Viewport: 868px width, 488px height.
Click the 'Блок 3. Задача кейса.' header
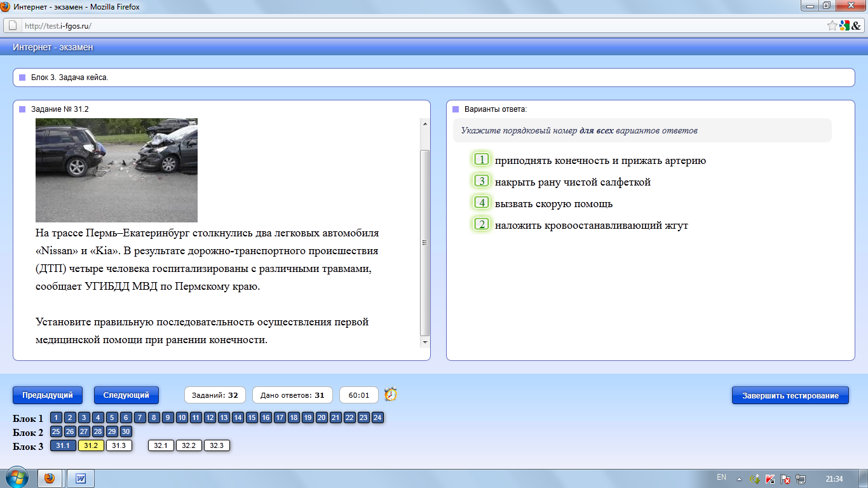point(70,78)
